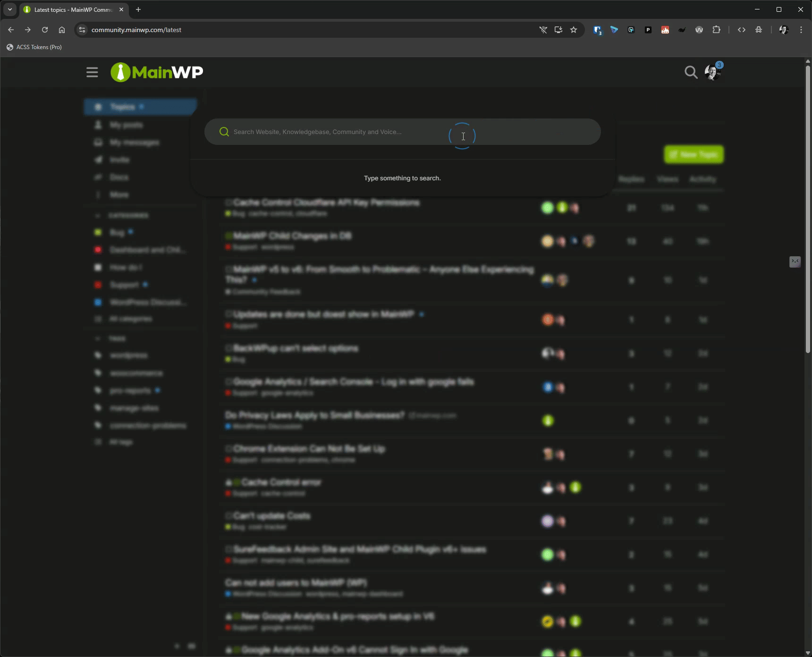Open the hamburger sidebar menu
This screenshot has height=657, width=812.
(92, 72)
